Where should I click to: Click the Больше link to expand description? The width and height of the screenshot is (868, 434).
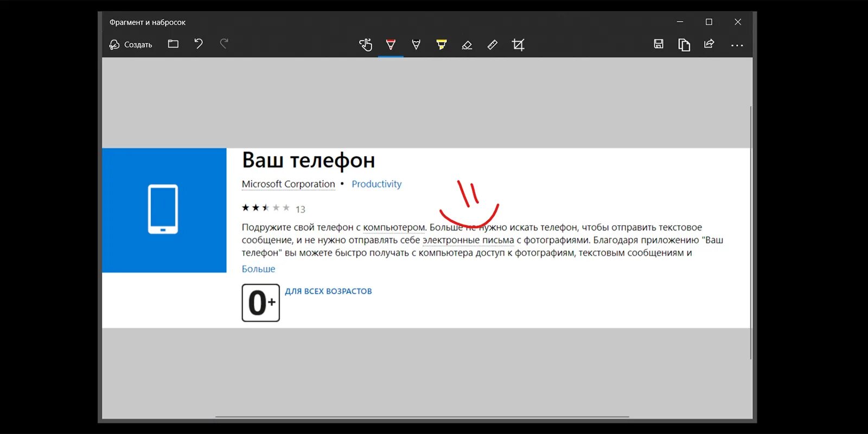258,269
